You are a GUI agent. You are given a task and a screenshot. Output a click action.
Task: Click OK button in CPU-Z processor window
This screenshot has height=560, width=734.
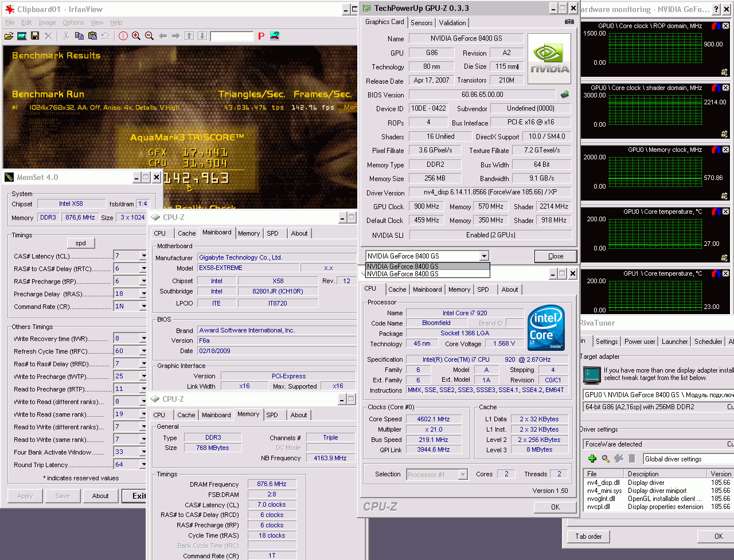(555, 507)
